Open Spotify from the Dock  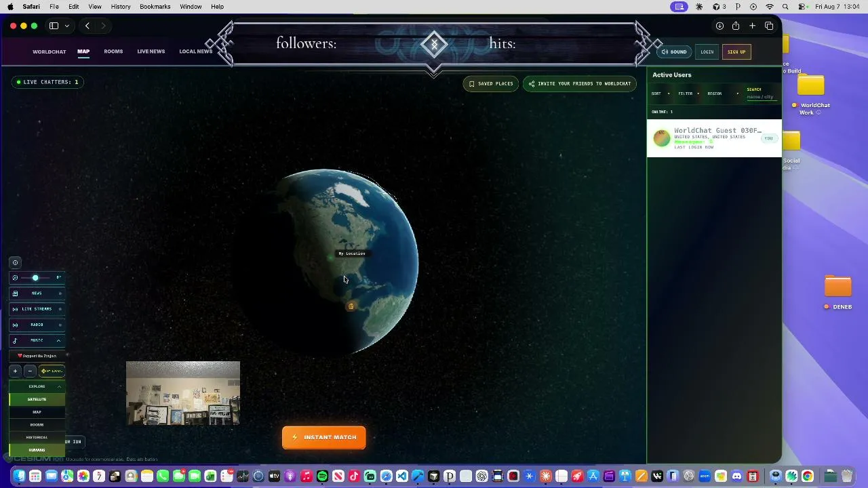coord(322,476)
